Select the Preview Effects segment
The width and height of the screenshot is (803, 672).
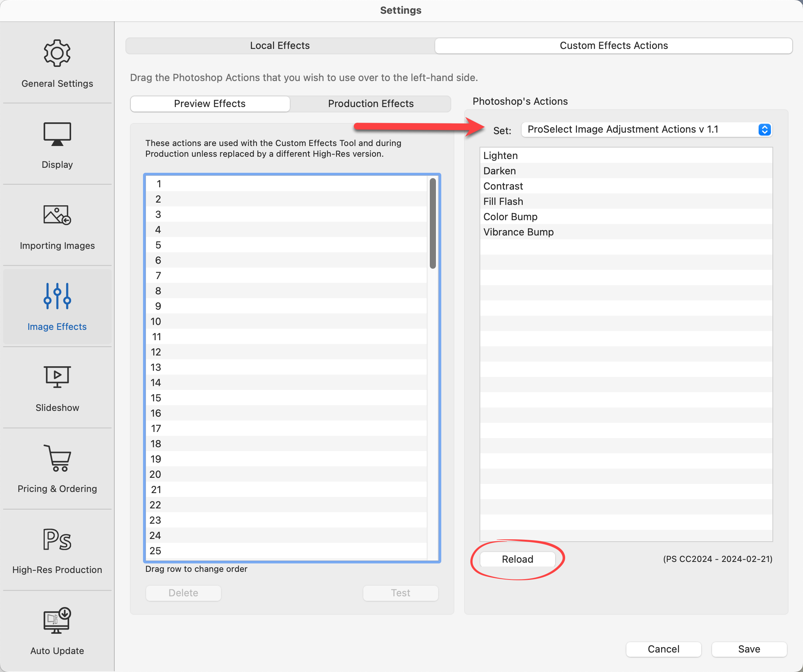[x=210, y=104]
